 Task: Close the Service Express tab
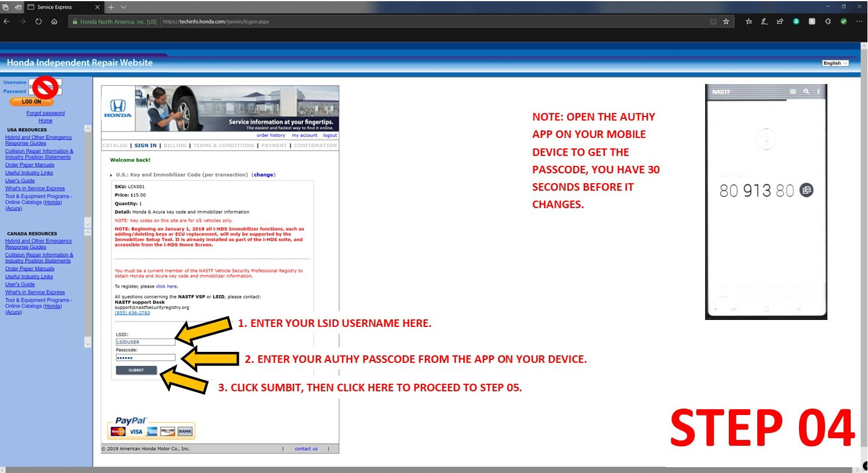[x=97, y=7]
